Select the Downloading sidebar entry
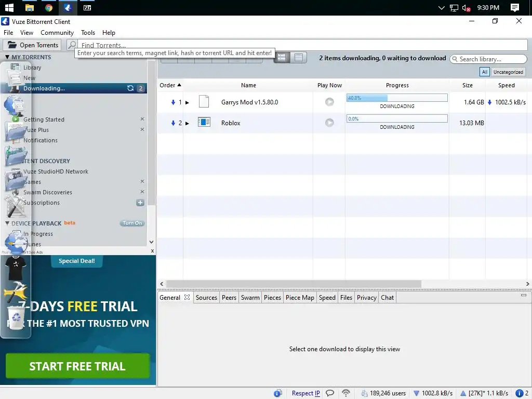The image size is (532, 399). pyautogui.click(x=74, y=88)
